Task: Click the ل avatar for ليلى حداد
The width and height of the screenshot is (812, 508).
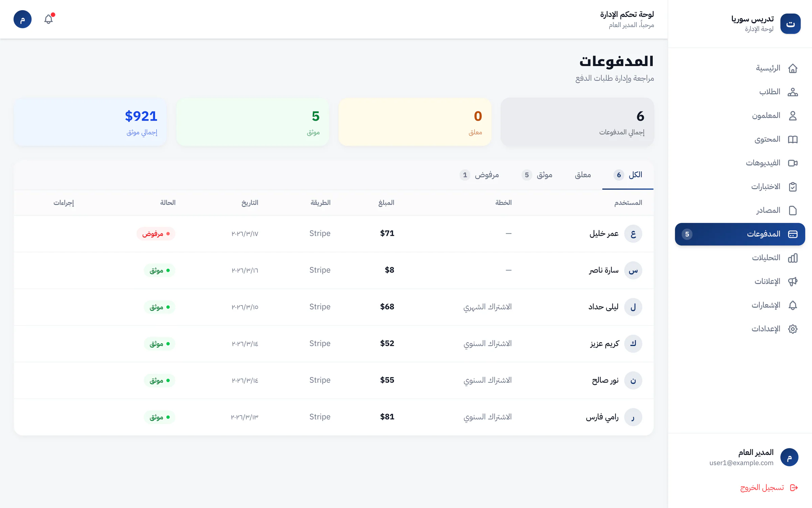Action: pos(633,307)
